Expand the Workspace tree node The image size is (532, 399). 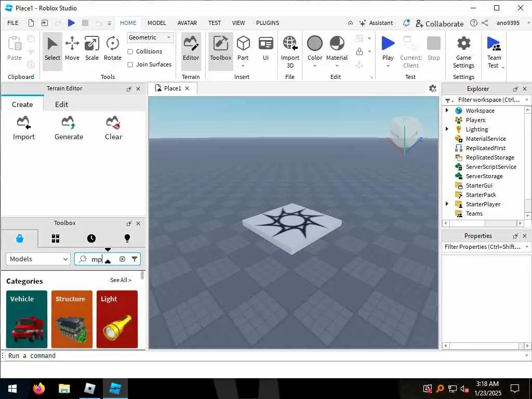[447, 110]
